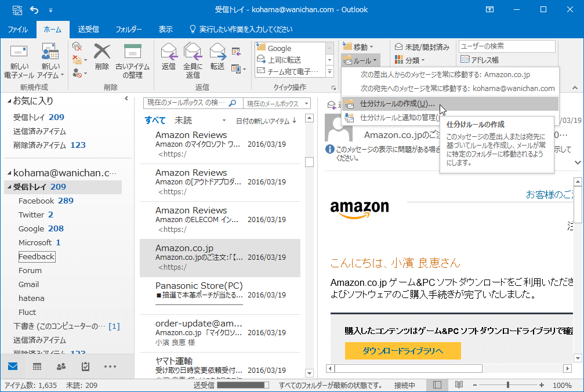Image resolution: width=584 pixels, height=392 pixels.
Task: Toggle the Rules dropdown button
Action: 360,60
